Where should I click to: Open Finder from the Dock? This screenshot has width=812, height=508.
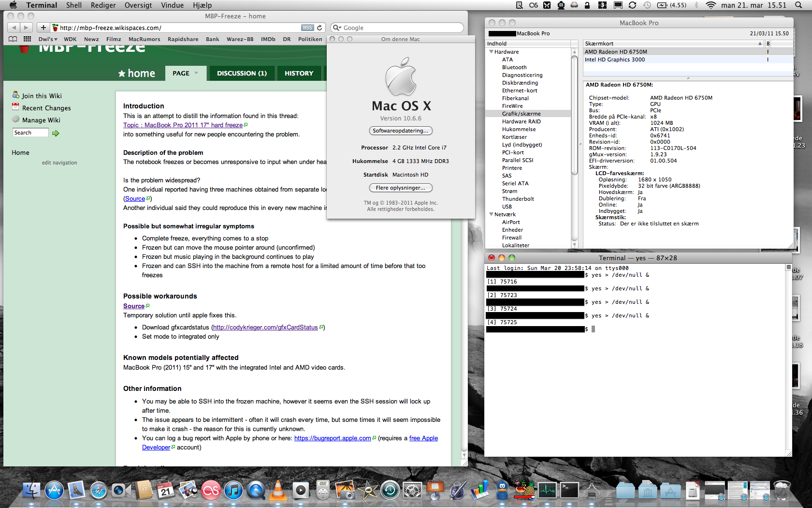[x=32, y=491]
